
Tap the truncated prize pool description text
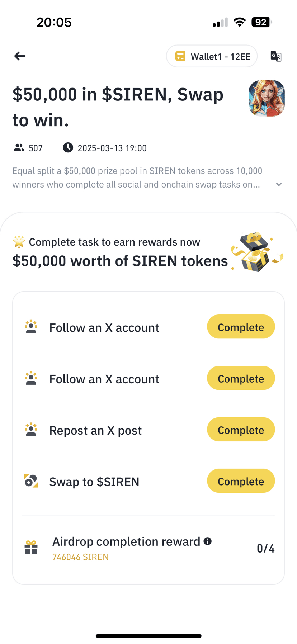pyautogui.click(x=137, y=177)
